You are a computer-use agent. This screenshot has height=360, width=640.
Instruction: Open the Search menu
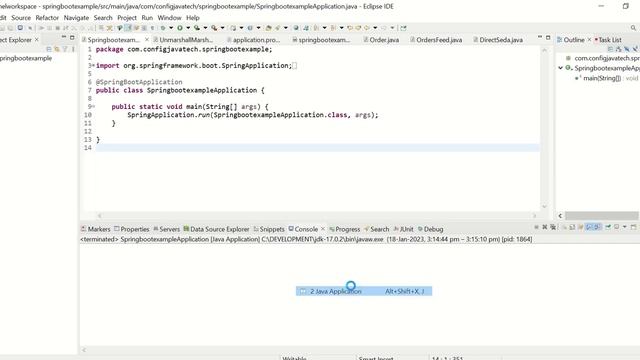(x=103, y=18)
